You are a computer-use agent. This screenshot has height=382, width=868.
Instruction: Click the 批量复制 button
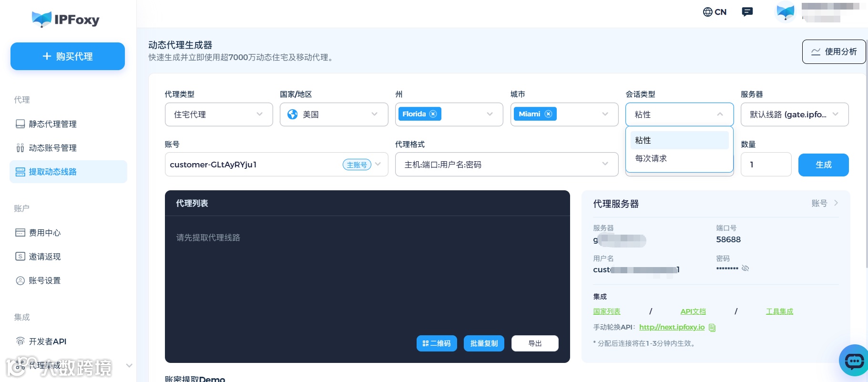tap(484, 343)
